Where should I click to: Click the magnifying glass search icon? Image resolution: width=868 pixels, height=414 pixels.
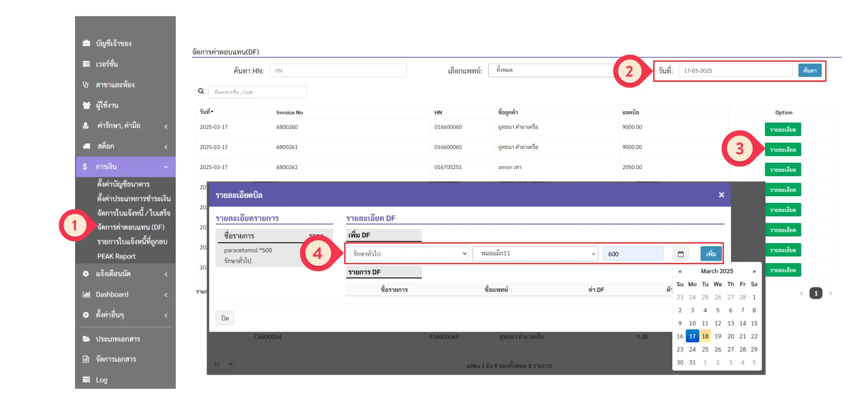(201, 91)
